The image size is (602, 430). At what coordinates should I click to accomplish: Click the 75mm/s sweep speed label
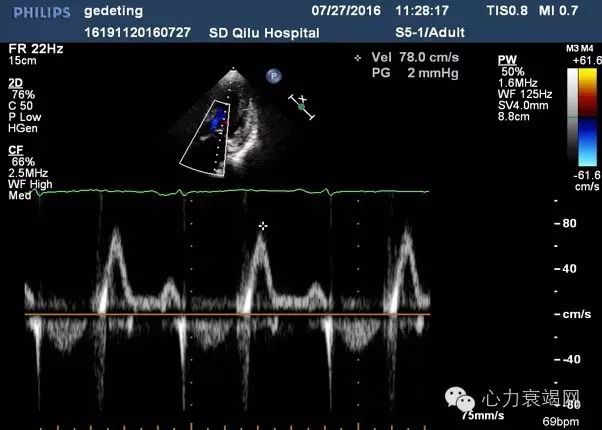click(x=482, y=412)
